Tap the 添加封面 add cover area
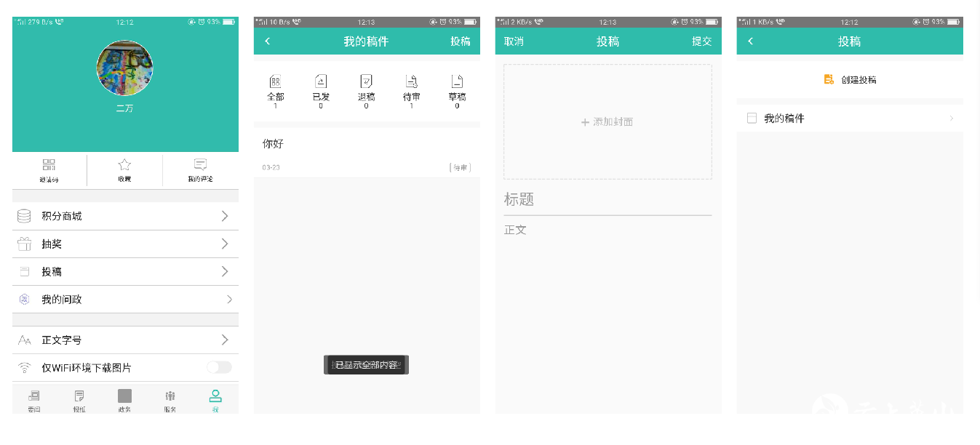The width and height of the screenshot is (980, 445). (x=607, y=121)
